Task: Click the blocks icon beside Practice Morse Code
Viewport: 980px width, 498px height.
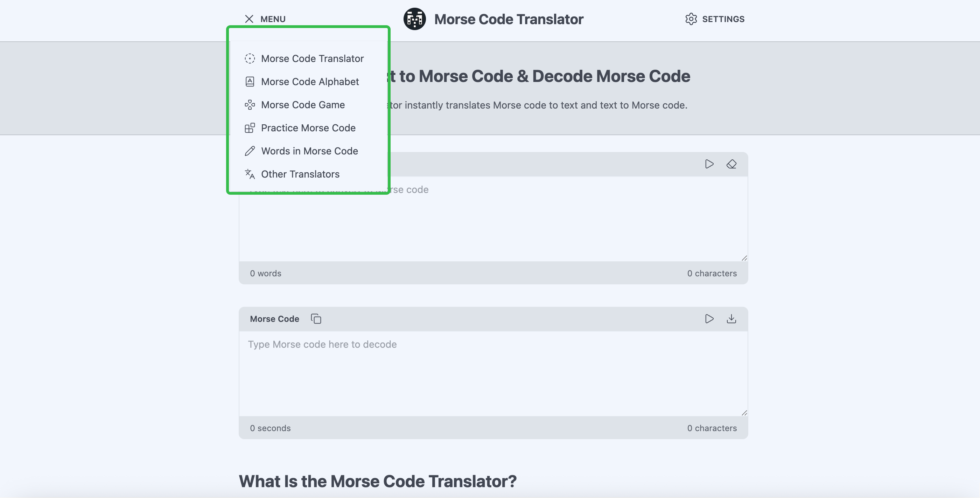Action: (250, 128)
